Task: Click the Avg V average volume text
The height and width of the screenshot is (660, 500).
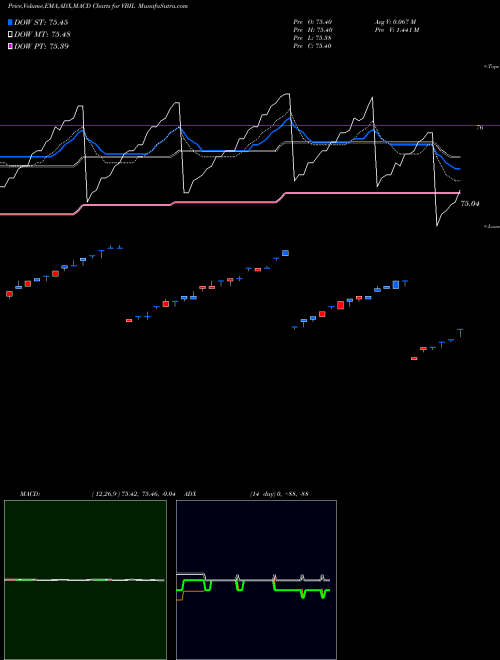Action: pos(395,22)
